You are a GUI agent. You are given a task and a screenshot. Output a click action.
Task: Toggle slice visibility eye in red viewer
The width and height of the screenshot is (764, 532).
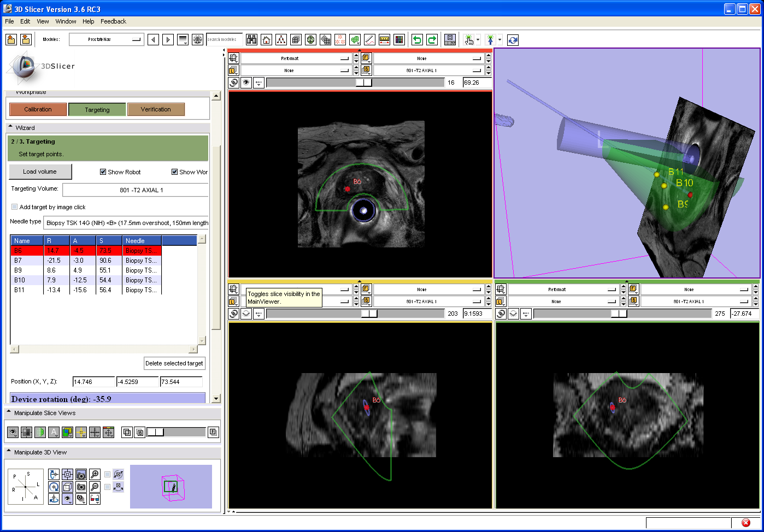(246, 82)
